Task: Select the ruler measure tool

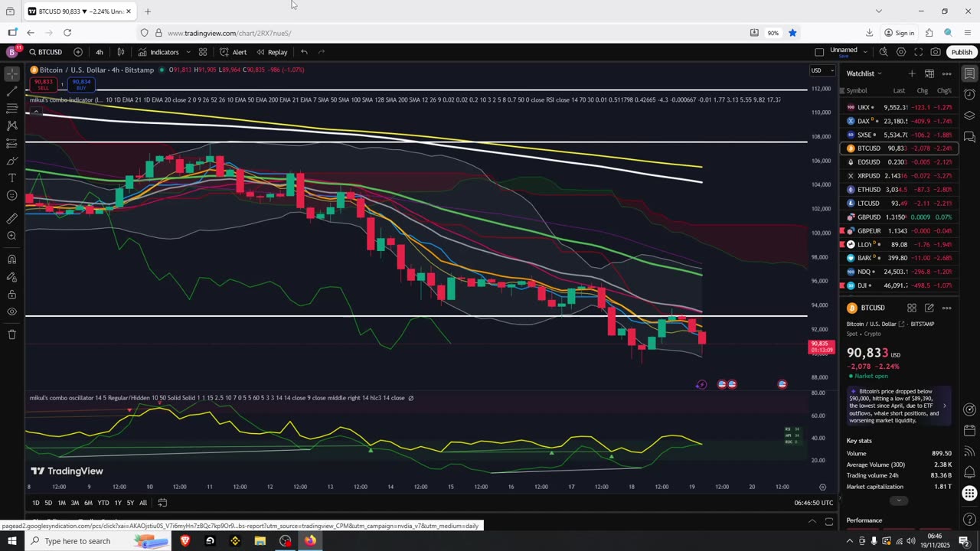Action: (x=11, y=218)
